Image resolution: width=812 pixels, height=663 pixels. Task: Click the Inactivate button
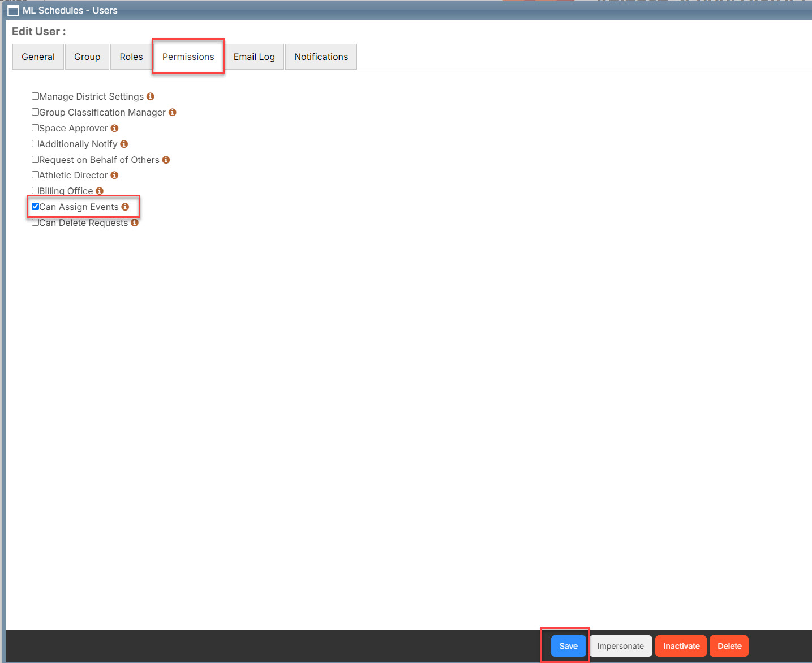(681, 646)
